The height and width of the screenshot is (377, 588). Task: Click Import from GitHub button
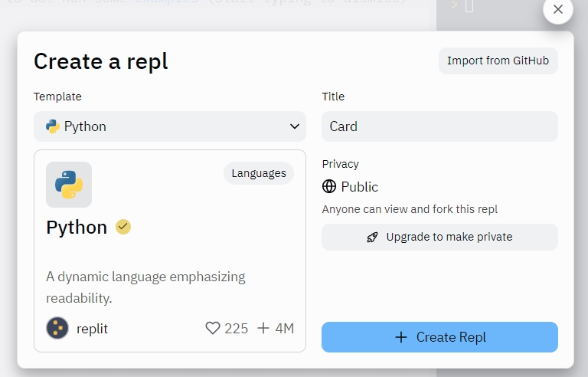click(498, 61)
